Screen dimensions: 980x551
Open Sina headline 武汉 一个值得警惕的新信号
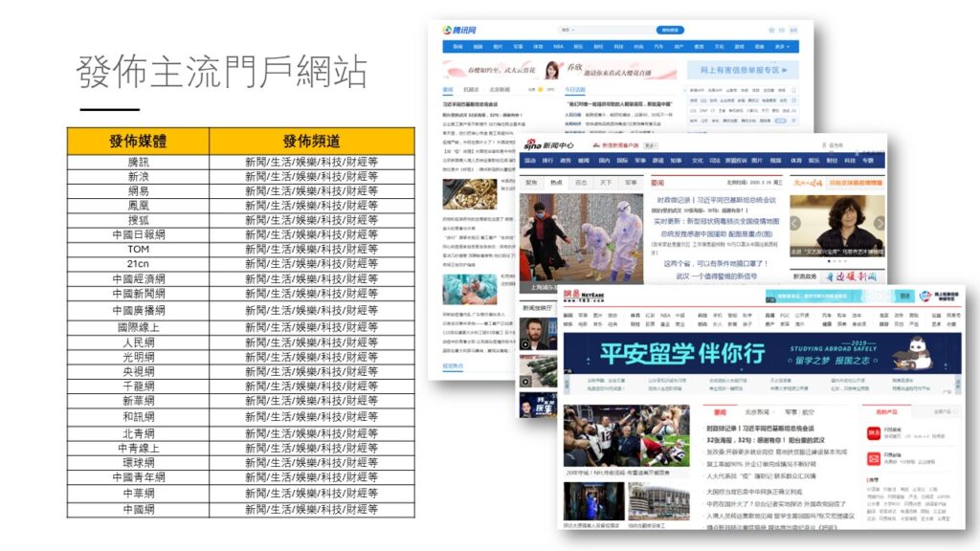[716, 276]
